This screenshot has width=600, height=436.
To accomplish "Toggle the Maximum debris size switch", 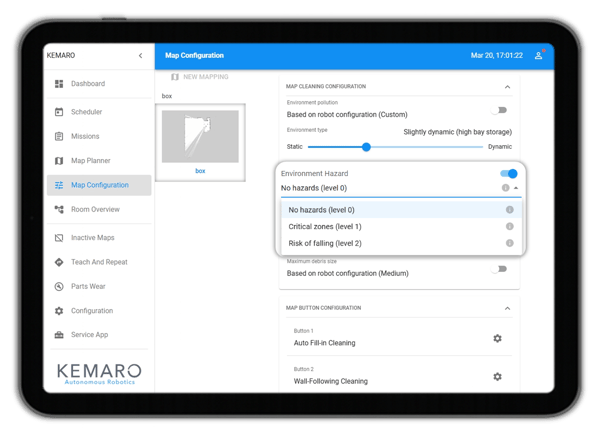I will (499, 269).
